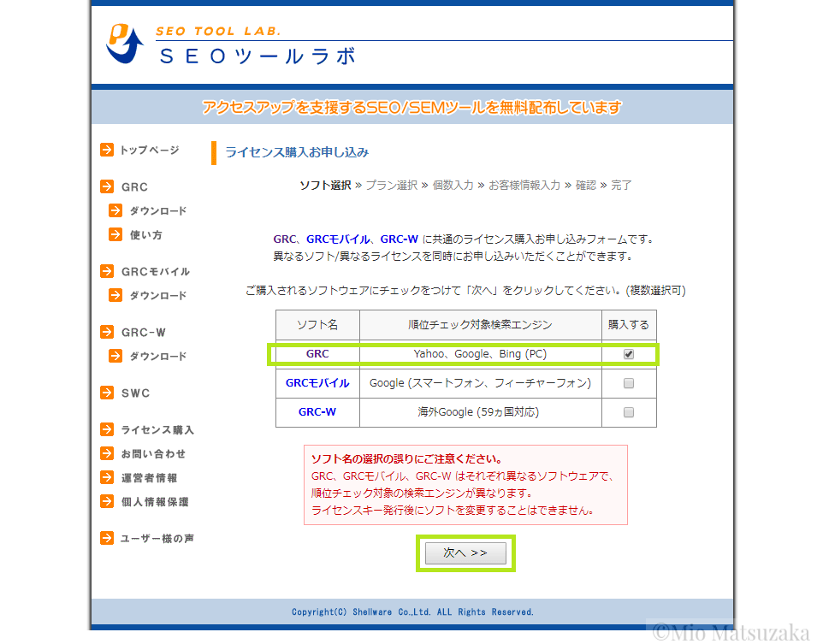Click the Copyright Shellware footer text
Viewport: 817px width, 644px height.
(412, 612)
